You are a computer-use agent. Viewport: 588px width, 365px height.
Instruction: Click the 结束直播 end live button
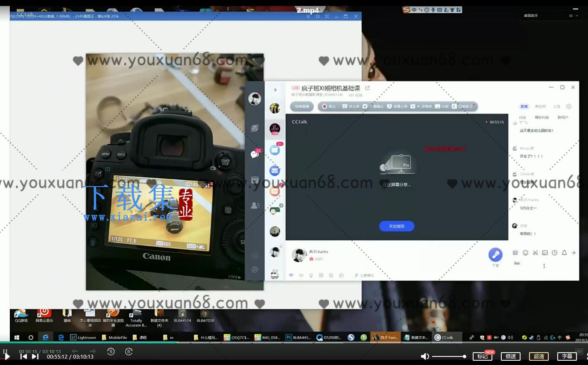pyautogui.click(x=301, y=106)
